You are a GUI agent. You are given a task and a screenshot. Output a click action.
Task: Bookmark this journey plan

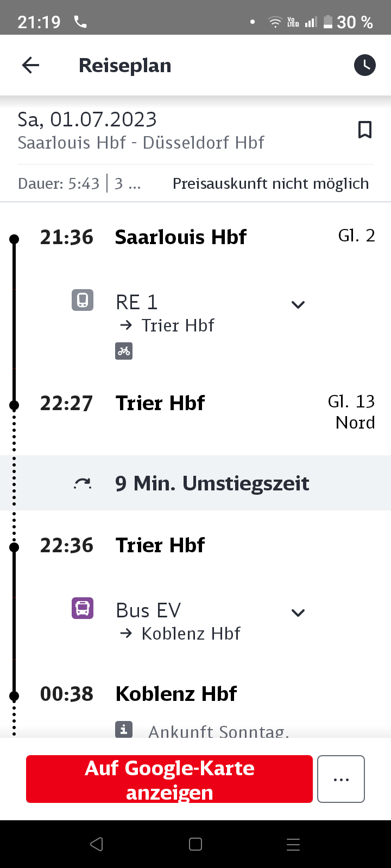[365, 130]
